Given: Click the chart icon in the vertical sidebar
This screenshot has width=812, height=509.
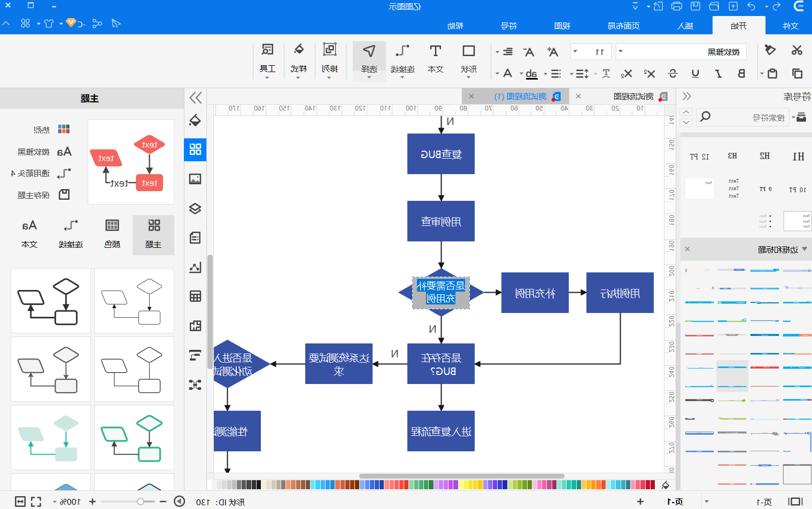Looking at the screenshot, I should (195, 267).
